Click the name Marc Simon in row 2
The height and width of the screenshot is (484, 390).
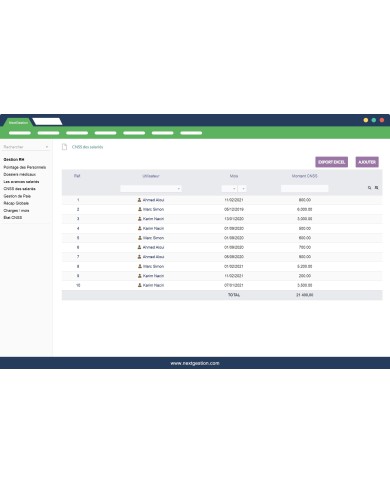[x=153, y=209]
